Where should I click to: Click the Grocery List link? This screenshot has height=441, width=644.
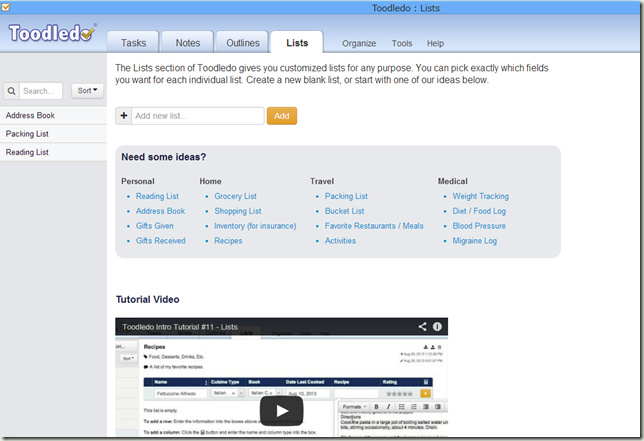click(x=235, y=196)
